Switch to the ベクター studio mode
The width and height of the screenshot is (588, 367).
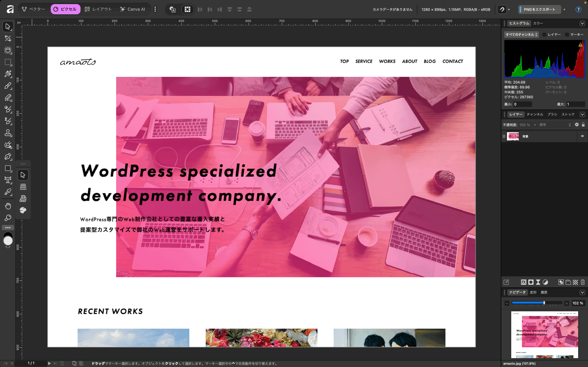(x=34, y=9)
